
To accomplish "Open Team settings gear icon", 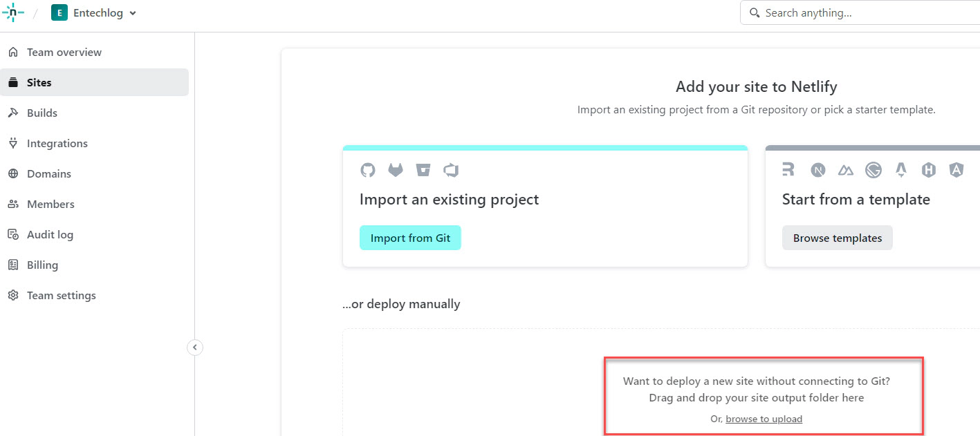I will pos(13,295).
